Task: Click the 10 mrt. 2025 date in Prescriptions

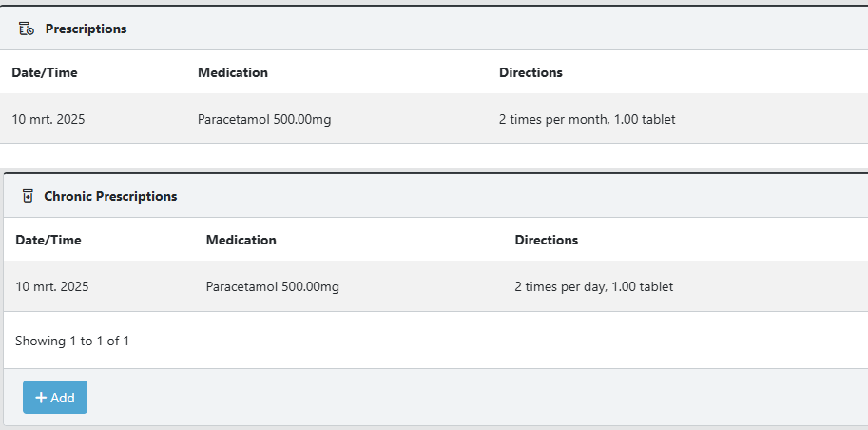Action: [48, 119]
